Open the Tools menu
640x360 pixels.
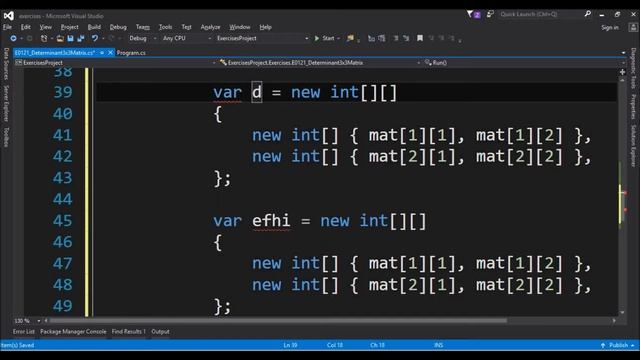pyautogui.click(x=165, y=27)
